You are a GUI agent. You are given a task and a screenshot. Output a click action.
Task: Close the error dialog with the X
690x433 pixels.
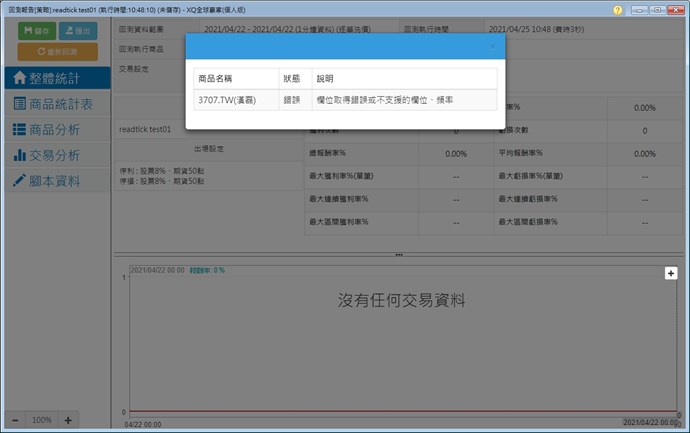491,47
